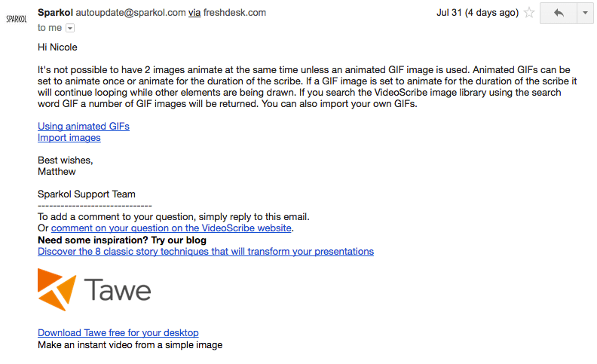This screenshot has width=597, height=364.
Task: Click the "Need some inspiration? Try our blog" heading
Action: click(122, 240)
